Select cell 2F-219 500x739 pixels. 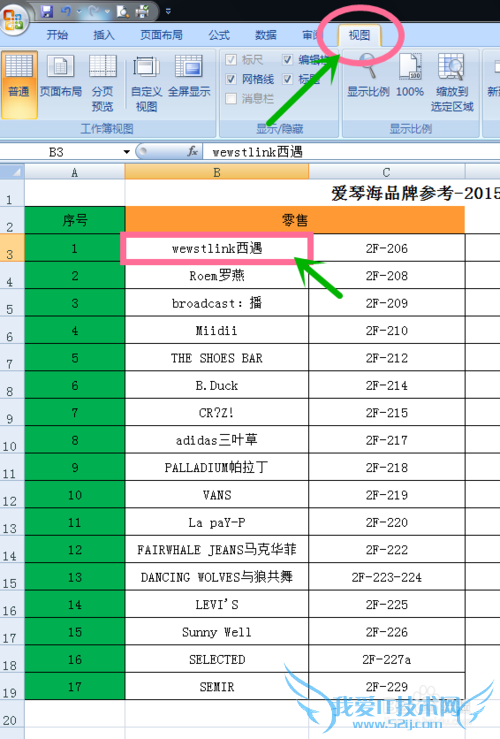386,495
